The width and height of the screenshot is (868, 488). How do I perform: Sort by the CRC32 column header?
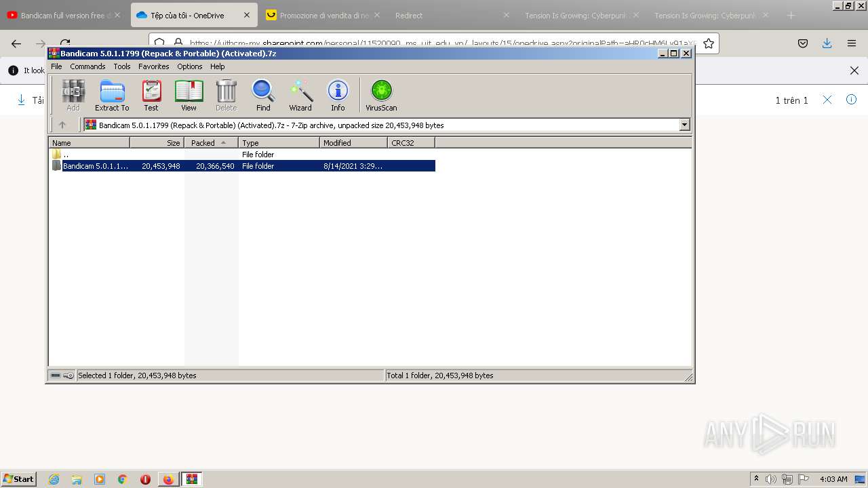coord(412,143)
